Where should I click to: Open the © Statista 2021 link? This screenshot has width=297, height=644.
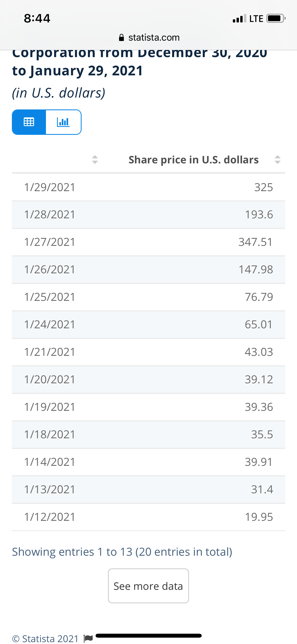[45, 638]
